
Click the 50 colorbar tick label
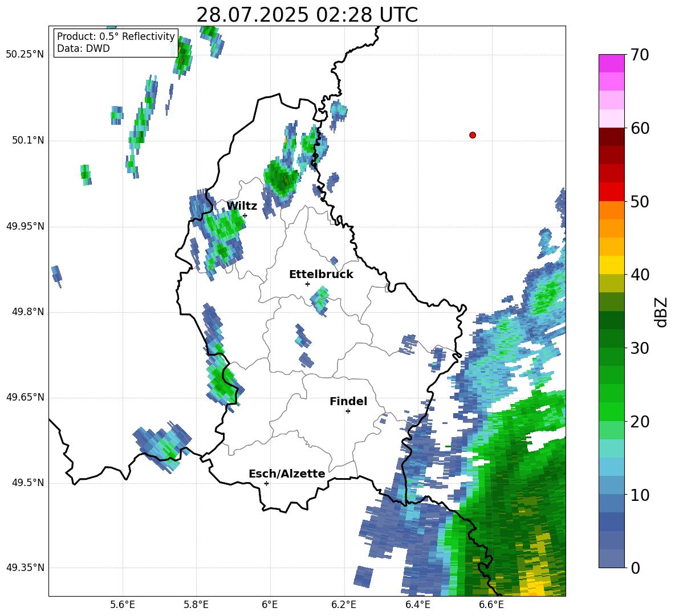639,201
